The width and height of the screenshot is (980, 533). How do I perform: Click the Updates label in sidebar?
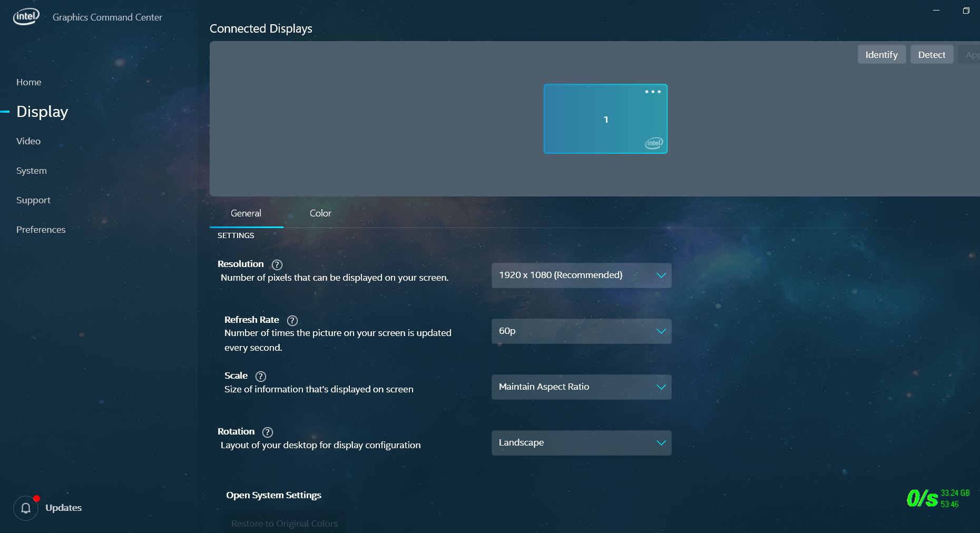pyautogui.click(x=63, y=508)
